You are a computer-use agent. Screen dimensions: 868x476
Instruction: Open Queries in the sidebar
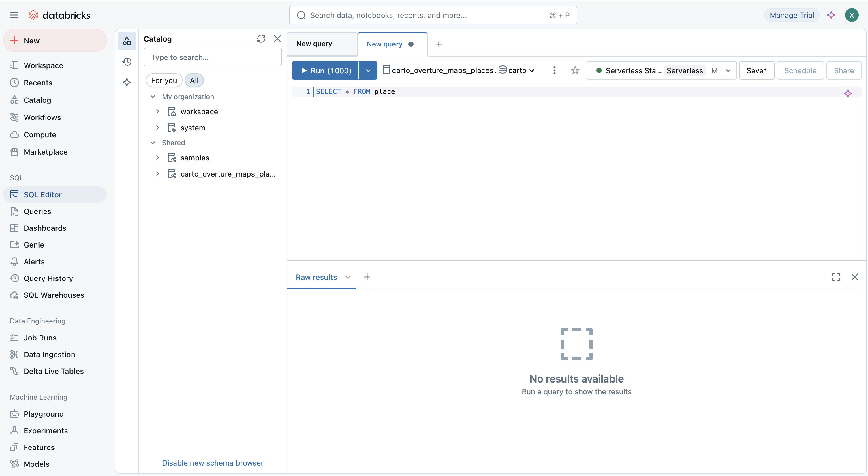coord(55,211)
